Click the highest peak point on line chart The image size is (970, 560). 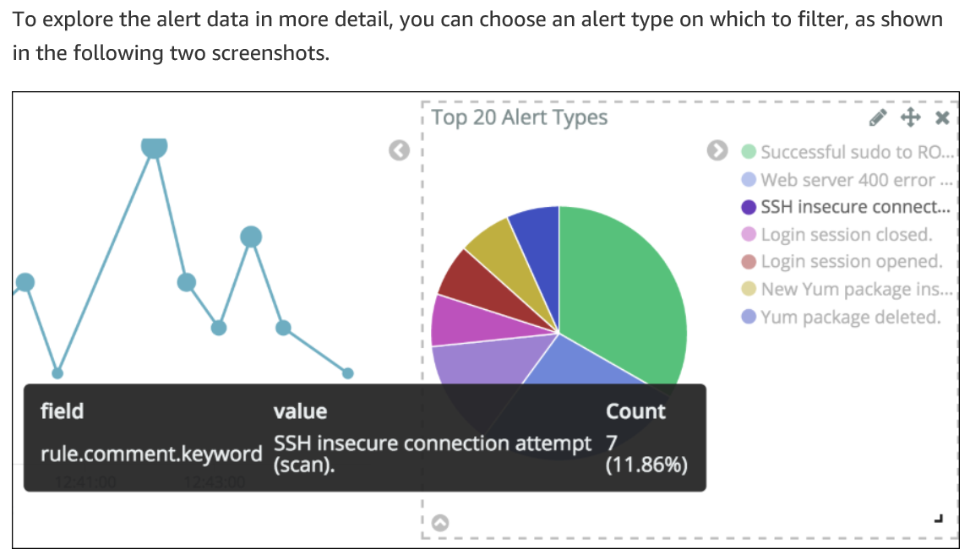pos(154,146)
